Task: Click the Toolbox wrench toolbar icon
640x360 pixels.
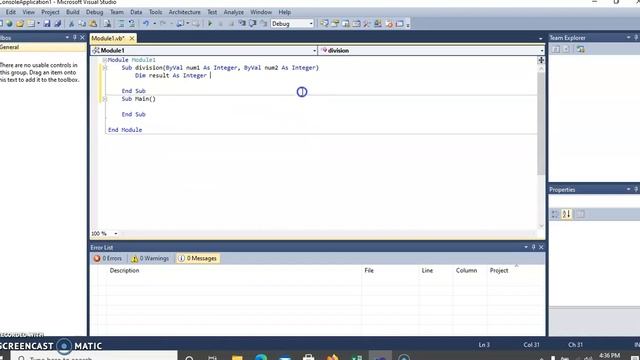Action: [367, 24]
